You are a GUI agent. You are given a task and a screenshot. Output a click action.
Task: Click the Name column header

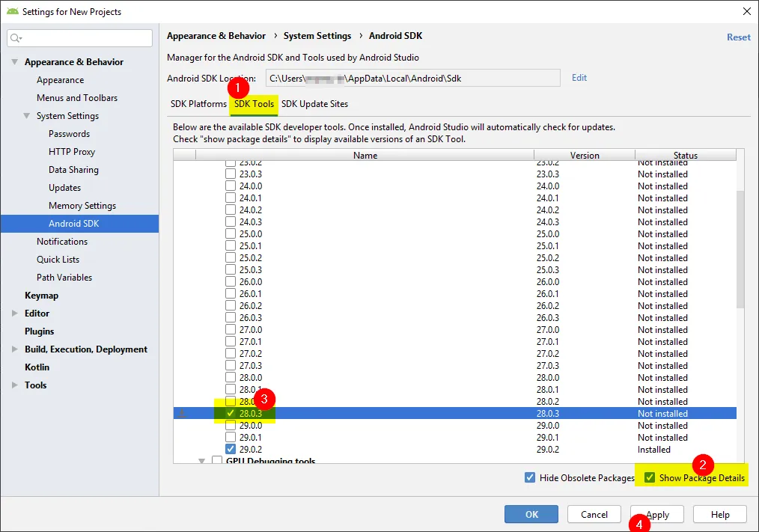point(365,155)
